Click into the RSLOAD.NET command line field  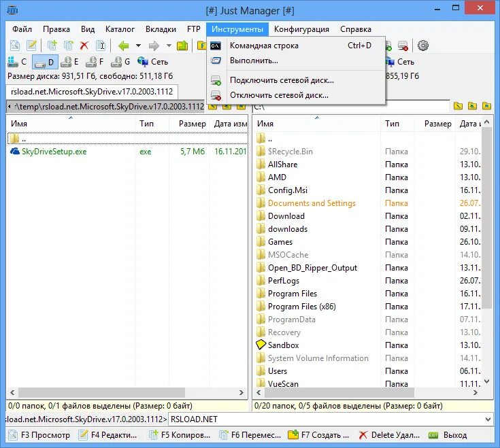tap(325, 419)
